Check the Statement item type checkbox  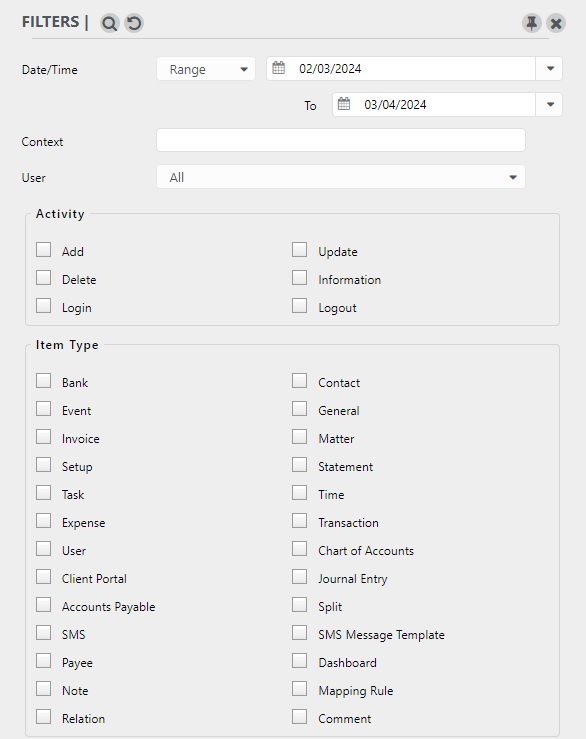tap(299, 465)
